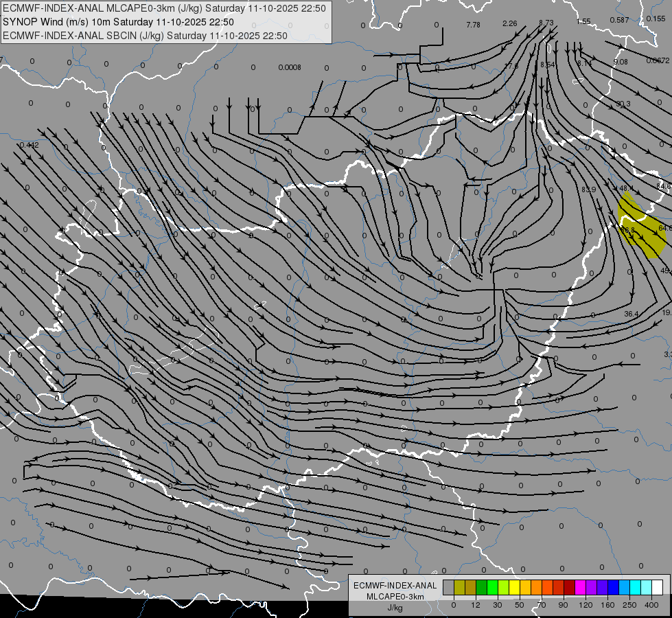This screenshot has width=672, height=618.
Task: Click legend label 'MLCAPE0-3km'
Action: pos(395,597)
